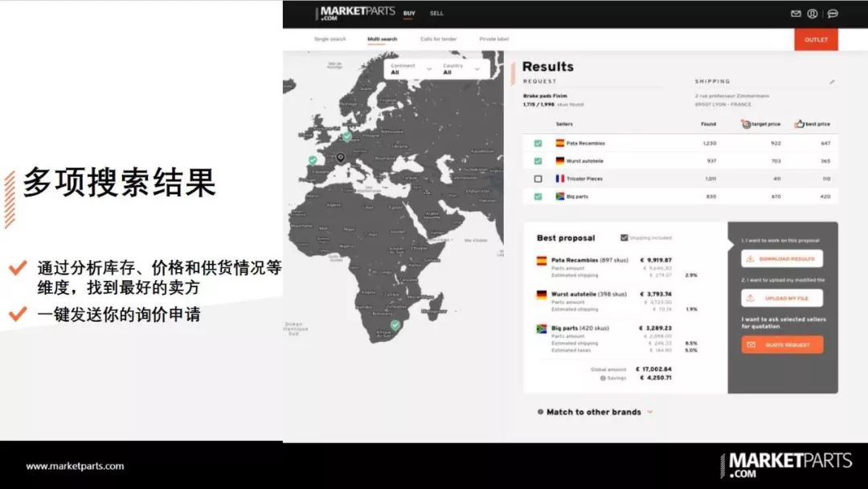Click the German flag beside Wurst autoteile seller

click(x=559, y=161)
